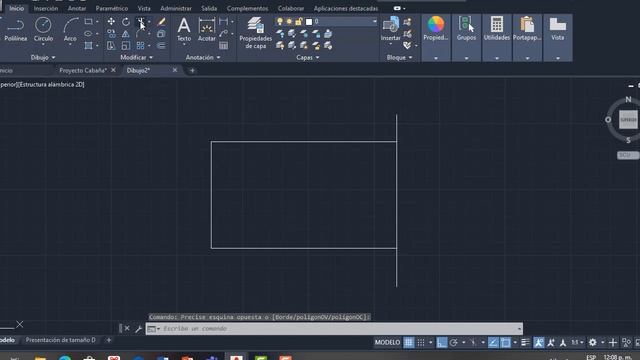The width and height of the screenshot is (640, 360).
Task: Activate the Mirror (Simetría) tool
Action: (126, 33)
